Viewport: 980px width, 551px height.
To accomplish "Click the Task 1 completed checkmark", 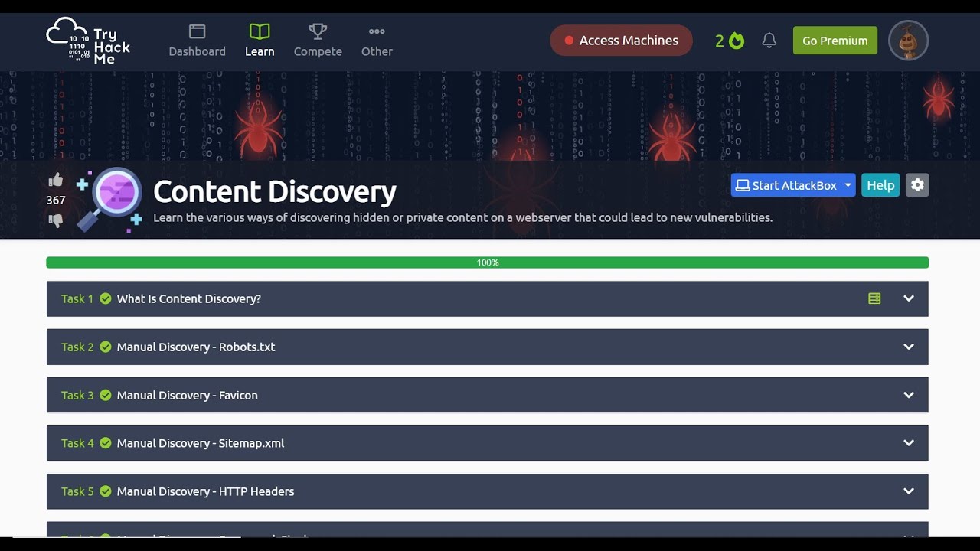I will [x=106, y=298].
